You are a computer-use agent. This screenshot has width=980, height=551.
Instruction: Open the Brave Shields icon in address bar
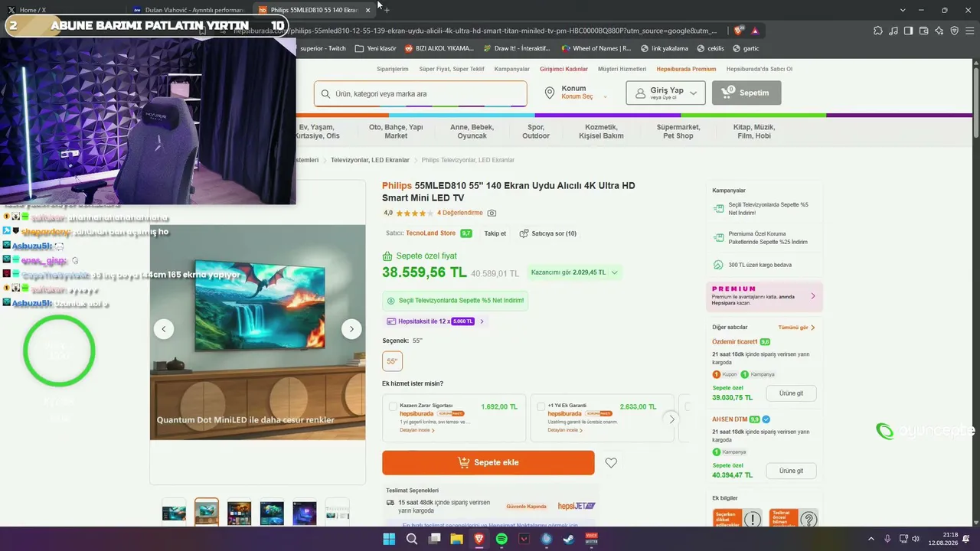[x=738, y=31]
